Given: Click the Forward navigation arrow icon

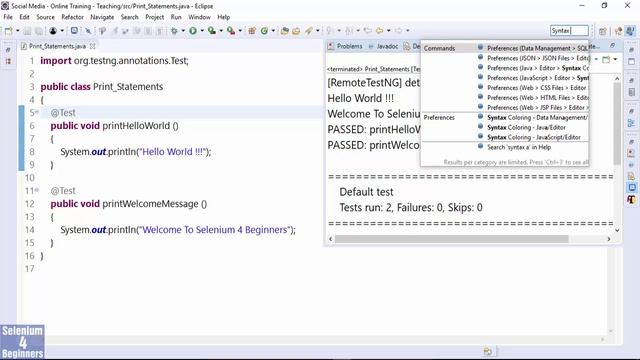Looking at the screenshot, I should [x=398, y=31].
